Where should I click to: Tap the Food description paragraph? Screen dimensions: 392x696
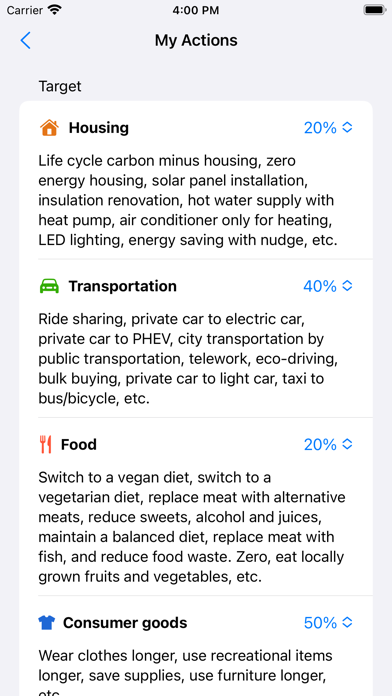coord(192,527)
